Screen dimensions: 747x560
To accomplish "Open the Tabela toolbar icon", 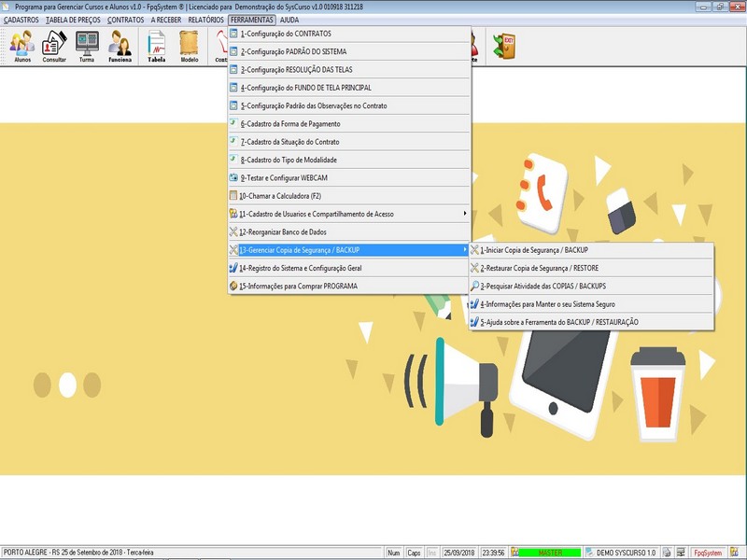I will 157,45.
